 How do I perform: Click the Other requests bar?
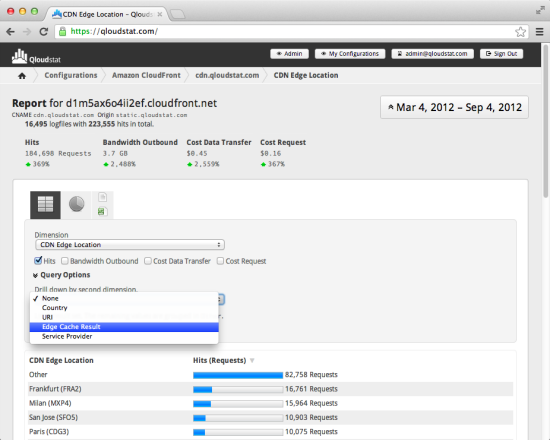pos(238,375)
